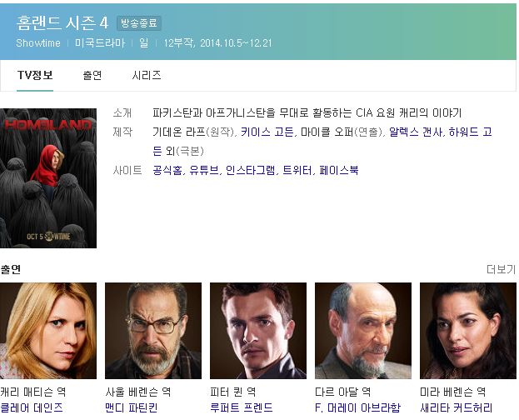The image size is (519, 420).
Task: Open the 유튜브 site link
Action: coord(204,170)
